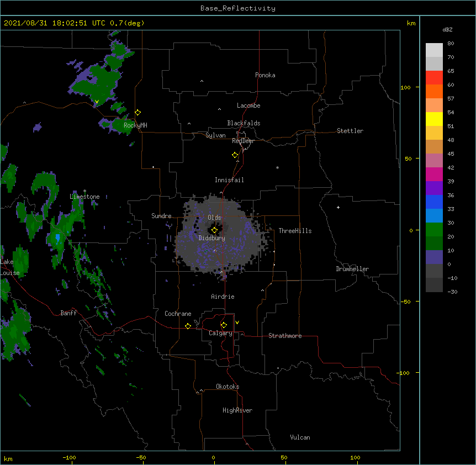The image size is (476, 465).
Task: Click the Blackfalds label
Action: pyautogui.click(x=244, y=123)
